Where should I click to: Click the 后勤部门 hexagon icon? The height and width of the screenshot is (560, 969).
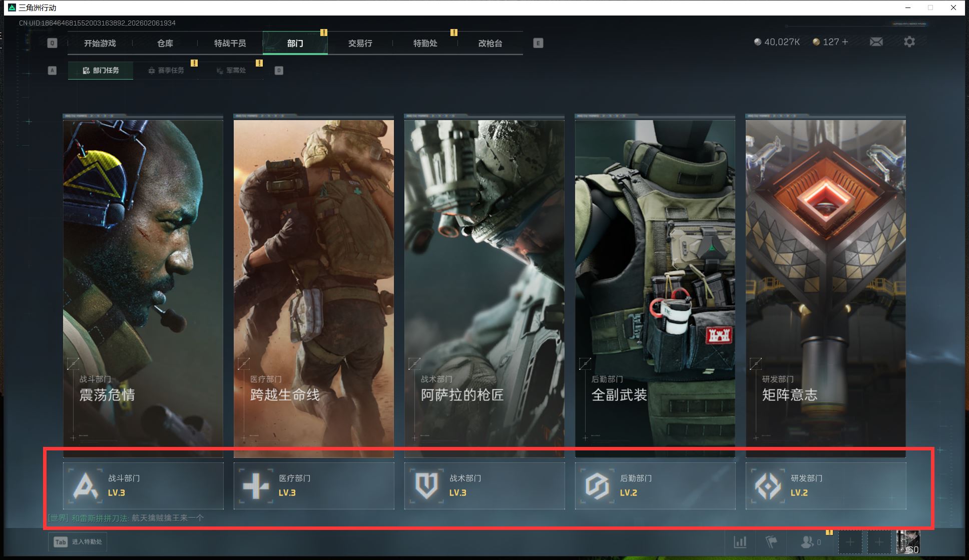click(597, 485)
